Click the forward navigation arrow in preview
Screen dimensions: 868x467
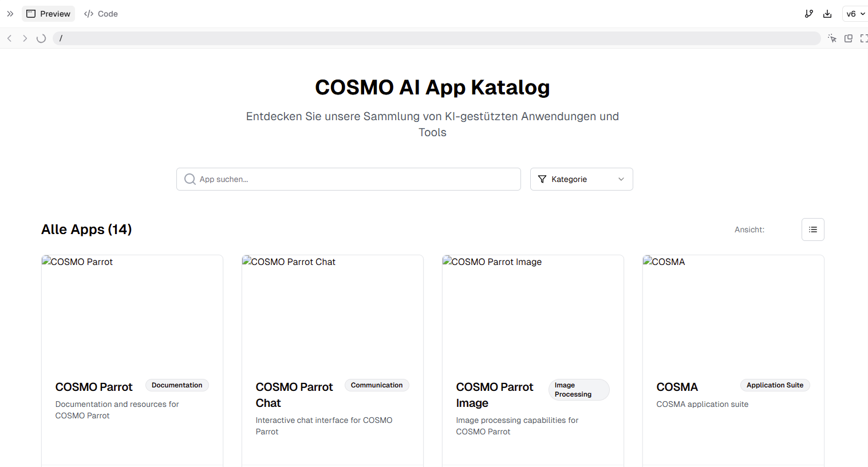pyautogui.click(x=25, y=38)
